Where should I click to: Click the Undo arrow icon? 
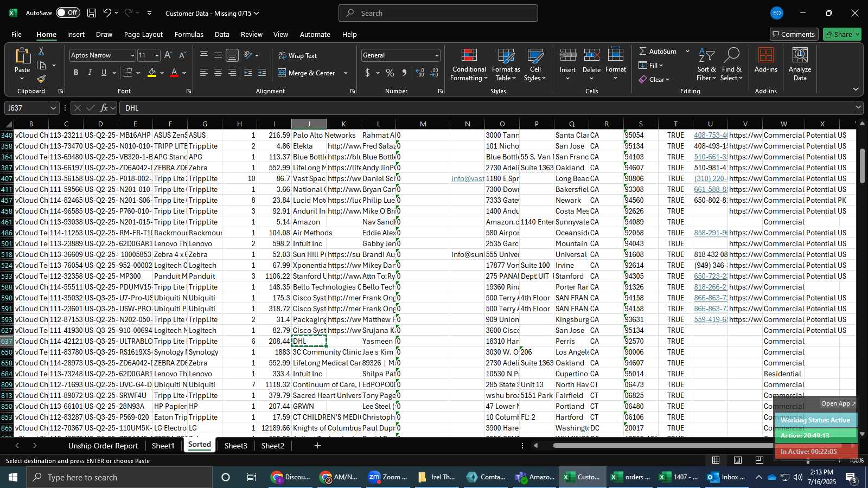107,13
